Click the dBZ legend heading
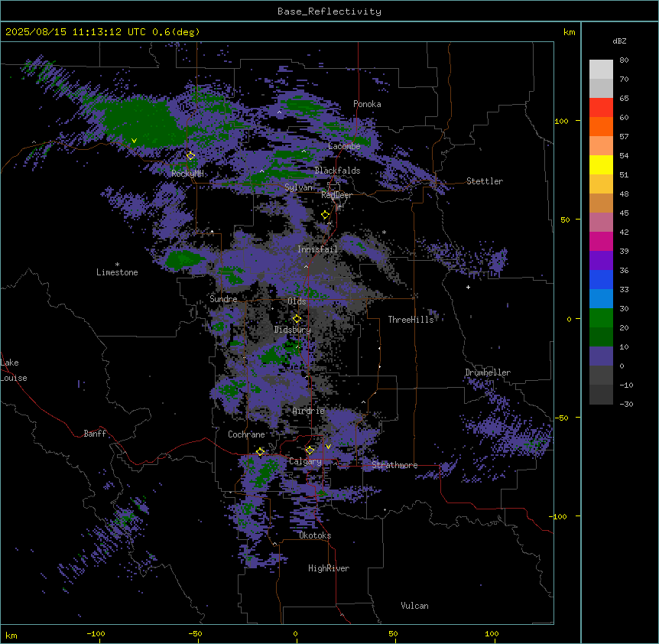Screen dimensions: 659x644 pyautogui.click(x=619, y=41)
